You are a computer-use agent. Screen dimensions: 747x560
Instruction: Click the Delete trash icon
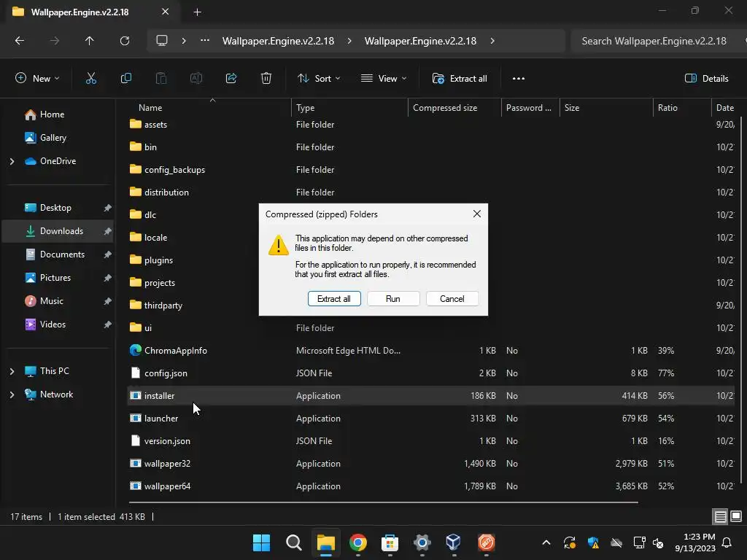click(x=266, y=79)
